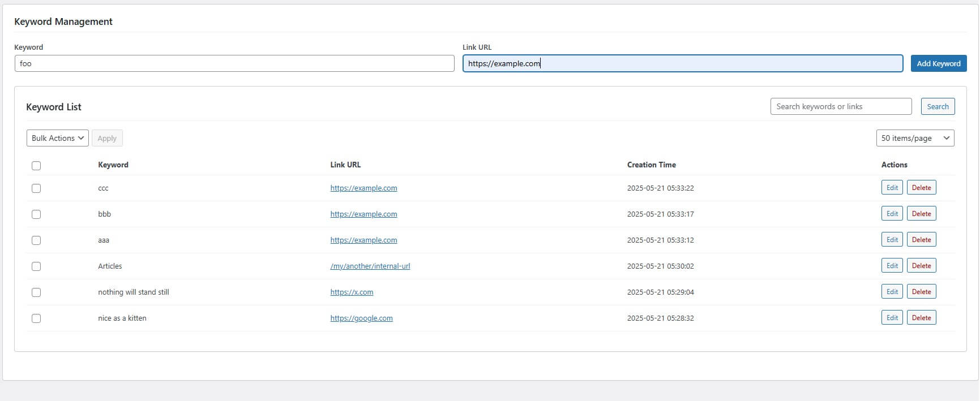This screenshot has width=980, height=401.
Task: Delete the aaa keyword row
Action: pos(922,240)
